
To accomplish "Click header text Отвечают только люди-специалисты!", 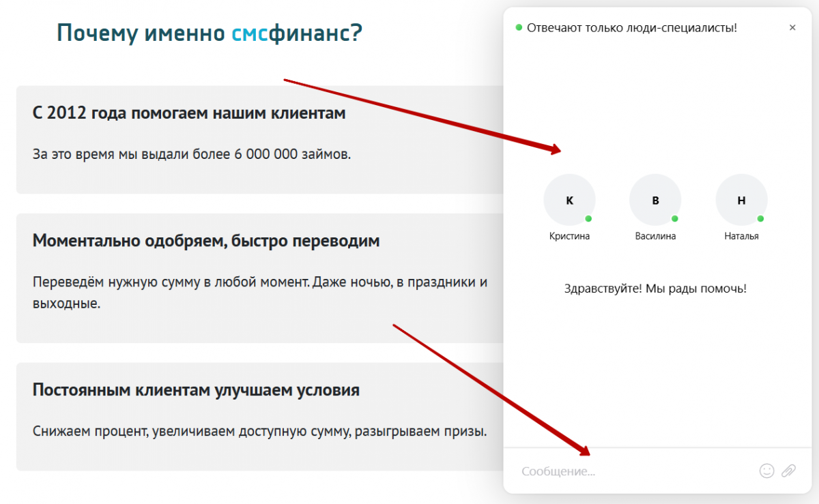I will pyautogui.click(x=631, y=28).
